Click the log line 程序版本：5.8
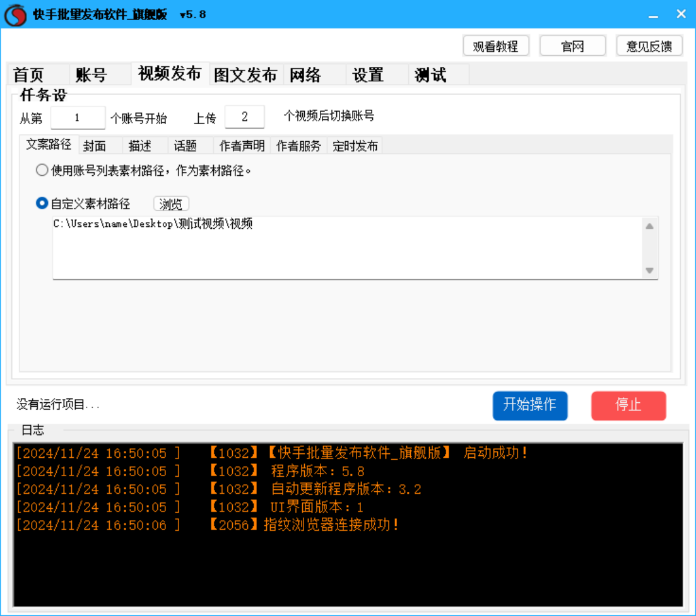 coord(191,471)
